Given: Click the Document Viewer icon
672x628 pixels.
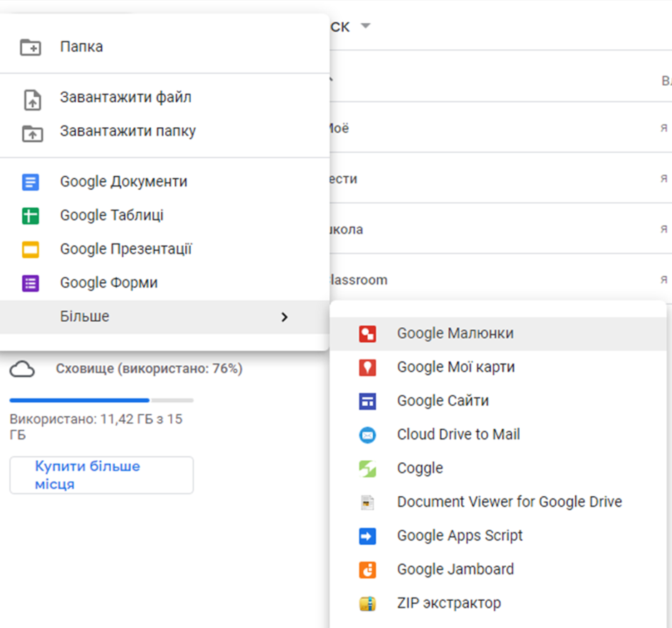Looking at the screenshot, I should [367, 502].
